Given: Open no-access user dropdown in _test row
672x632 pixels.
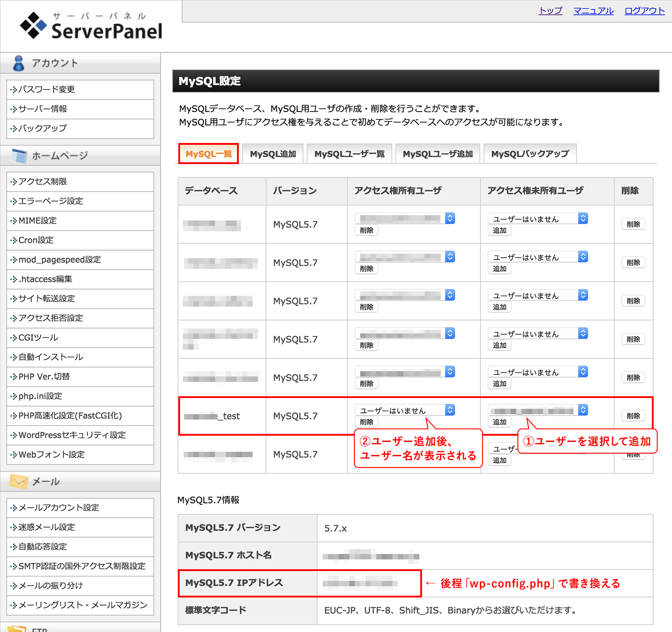Looking at the screenshot, I should pyautogui.click(x=538, y=410).
